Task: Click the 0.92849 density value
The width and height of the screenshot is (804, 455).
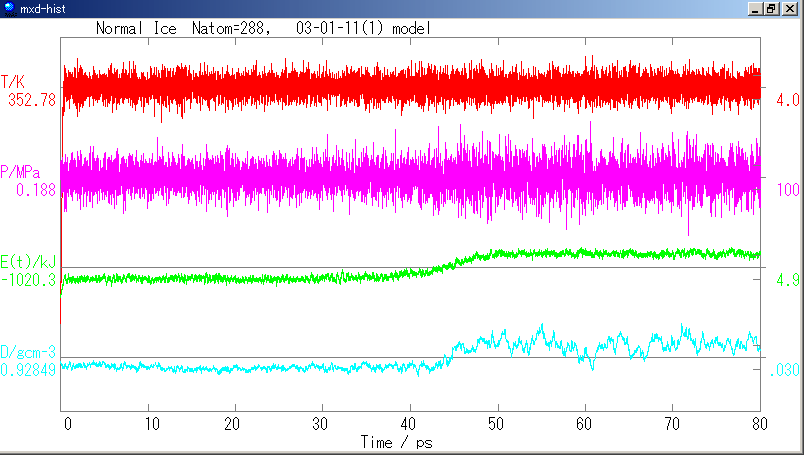Action: 29,369
